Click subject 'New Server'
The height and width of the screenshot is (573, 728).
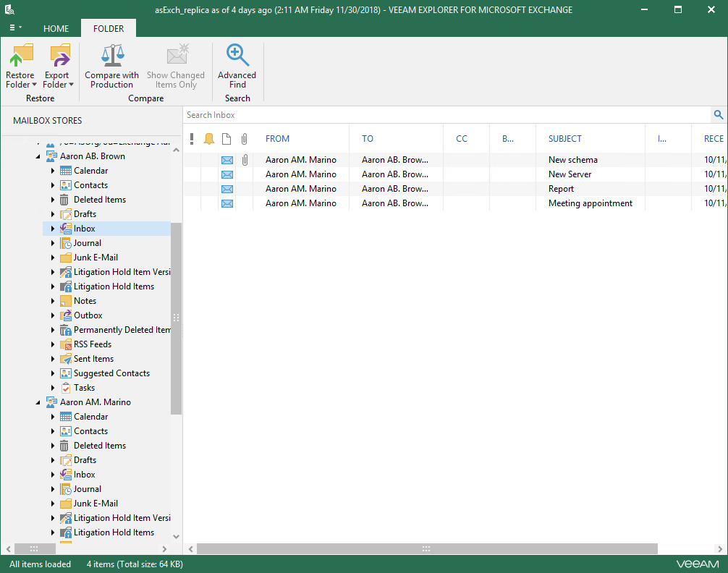coord(570,174)
